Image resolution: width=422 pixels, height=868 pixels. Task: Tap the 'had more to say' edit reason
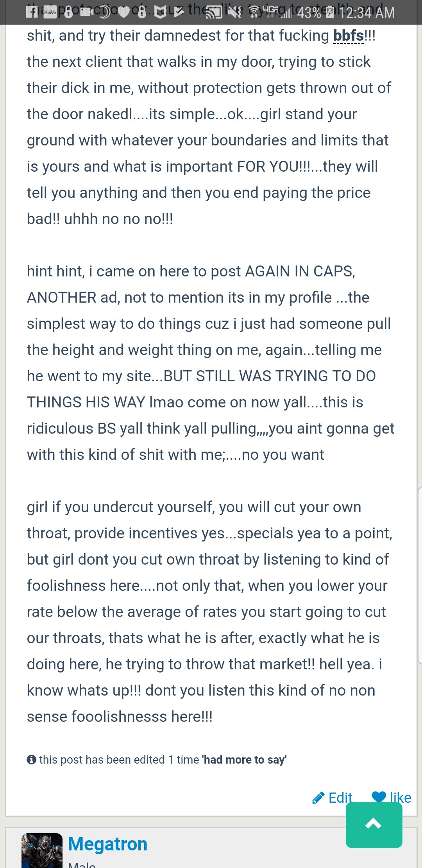point(244,759)
